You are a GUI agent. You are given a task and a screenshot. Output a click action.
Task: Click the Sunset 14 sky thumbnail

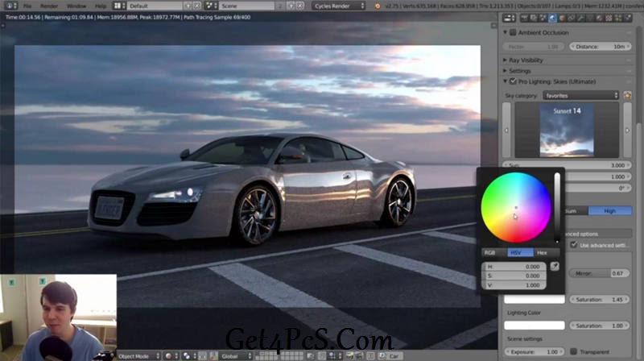coord(567,130)
